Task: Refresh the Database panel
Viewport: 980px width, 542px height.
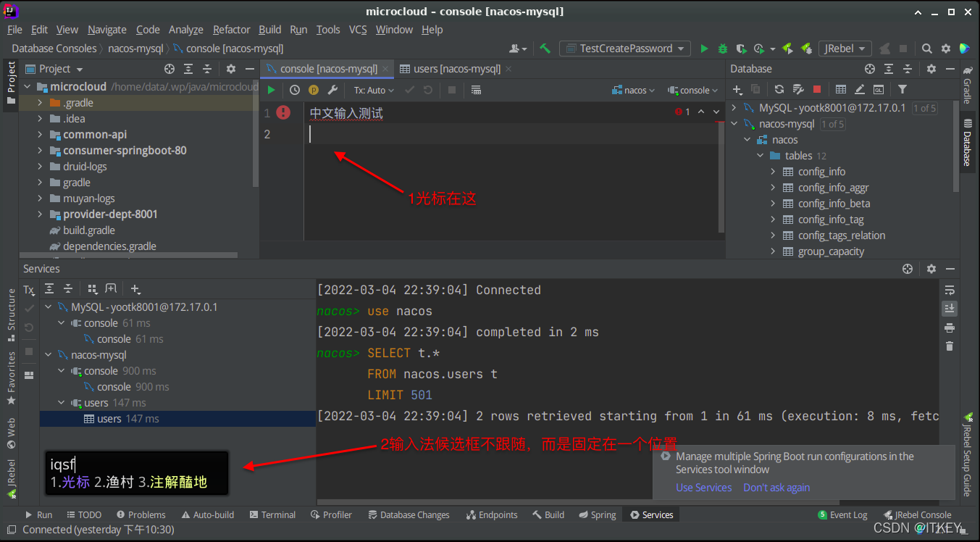Action: tap(779, 89)
